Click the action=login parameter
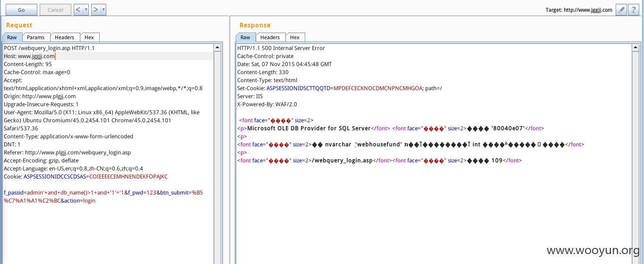The image size is (644, 264). tap(80, 201)
